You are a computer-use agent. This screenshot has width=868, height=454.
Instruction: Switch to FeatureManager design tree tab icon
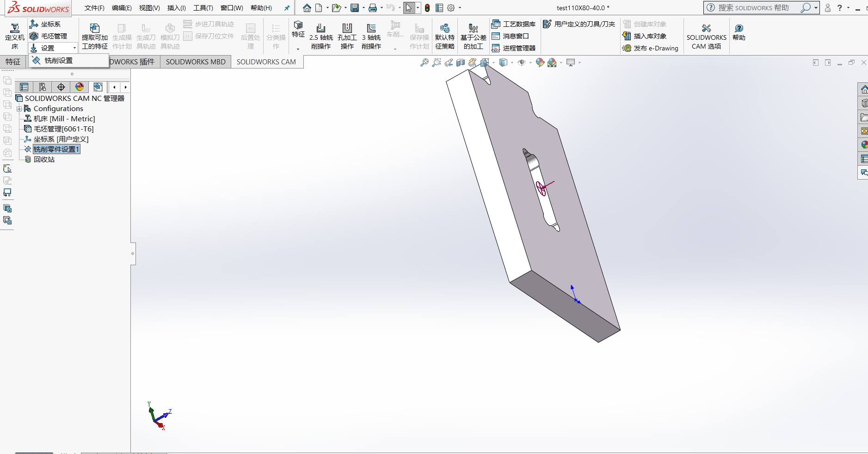(24, 87)
